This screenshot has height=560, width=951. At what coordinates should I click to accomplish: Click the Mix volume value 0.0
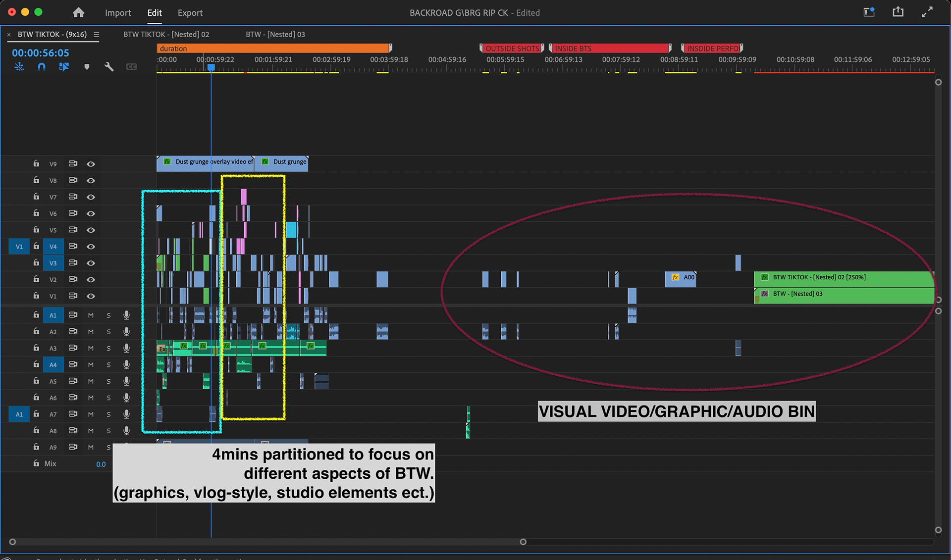(x=101, y=464)
